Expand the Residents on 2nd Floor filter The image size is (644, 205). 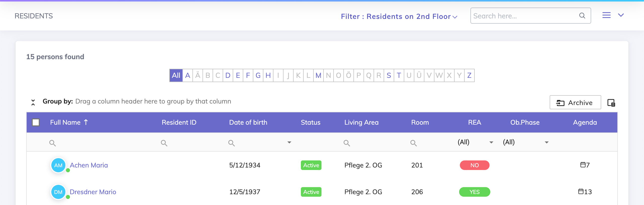pyautogui.click(x=399, y=17)
